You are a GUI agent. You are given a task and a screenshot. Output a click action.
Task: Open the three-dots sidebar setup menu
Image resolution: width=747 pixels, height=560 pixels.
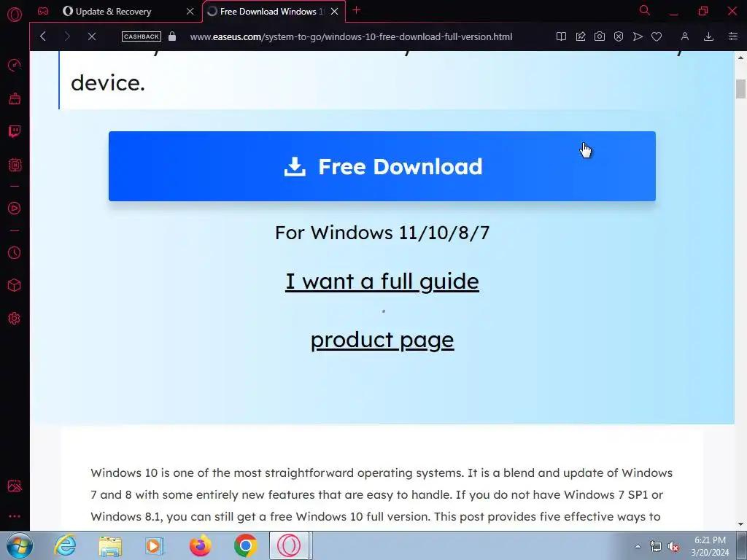15,516
